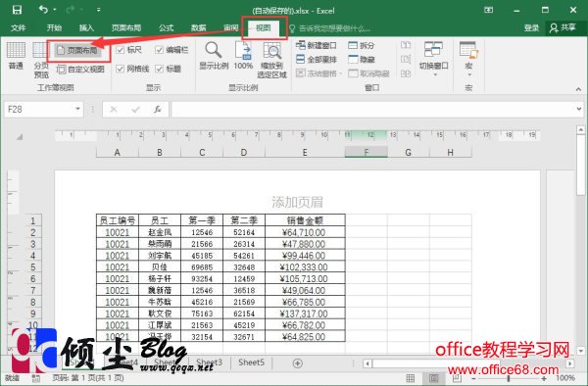Click 全部重排 arrange all
The width and height of the screenshot is (588, 386).
pyautogui.click(x=317, y=59)
